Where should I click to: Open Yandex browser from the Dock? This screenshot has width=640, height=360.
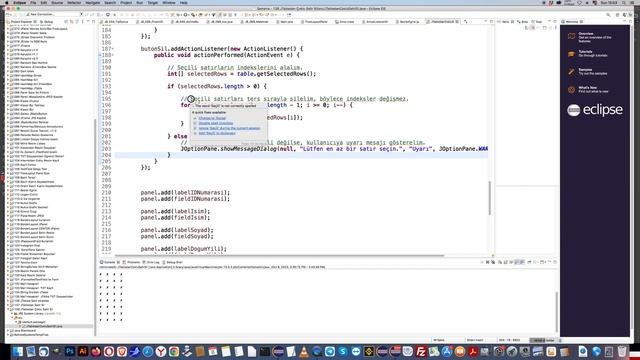point(161,351)
